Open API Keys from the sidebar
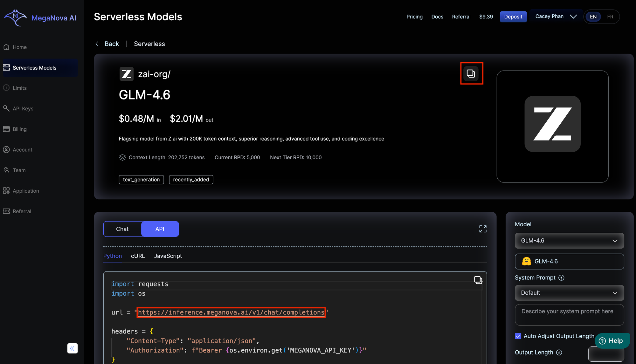636x364 pixels. [23, 109]
